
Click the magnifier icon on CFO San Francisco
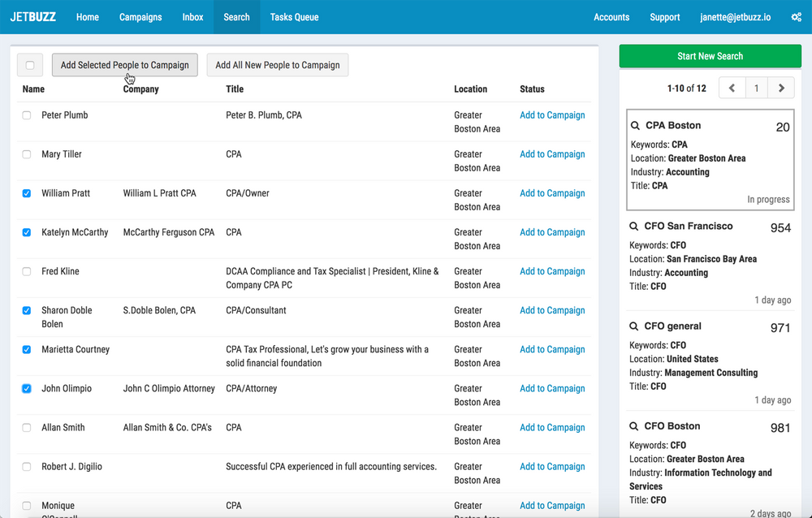[635, 226]
